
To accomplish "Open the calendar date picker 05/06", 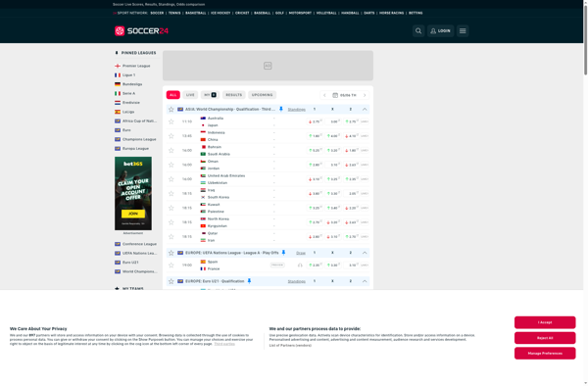I will click(x=344, y=95).
